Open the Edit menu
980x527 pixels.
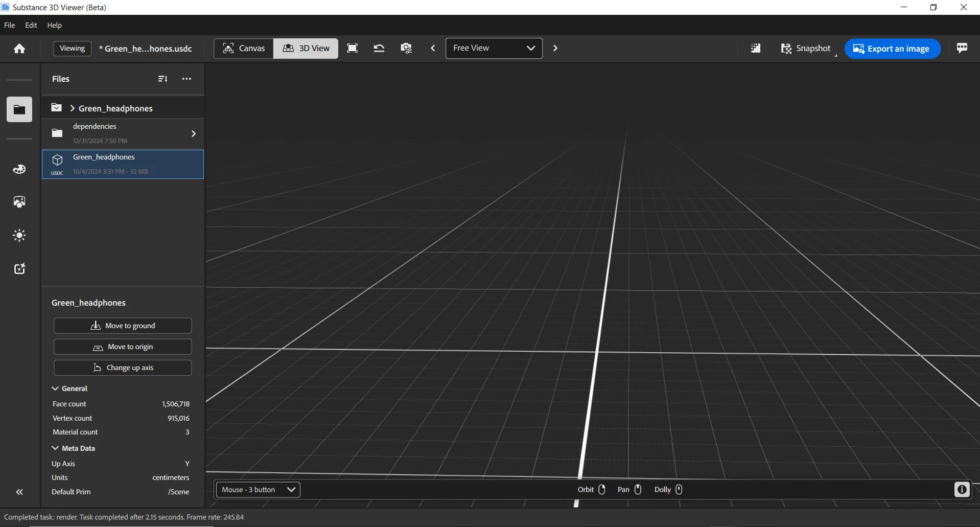pyautogui.click(x=31, y=25)
